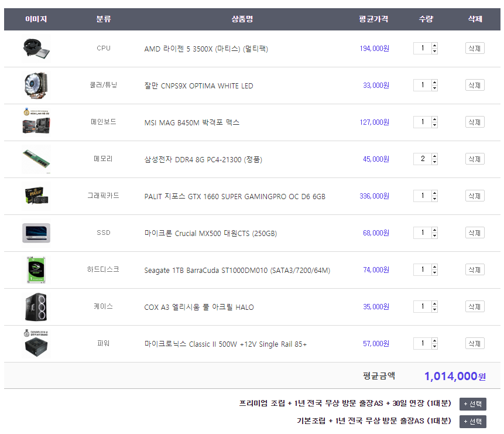Click the 194,000원 CPU price
504x434 pixels.
[374, 49]
